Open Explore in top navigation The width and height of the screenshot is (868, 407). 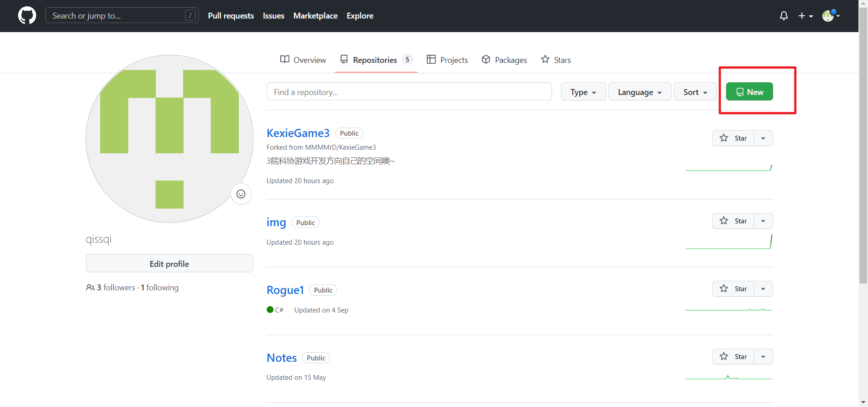[x=360, y=16]
